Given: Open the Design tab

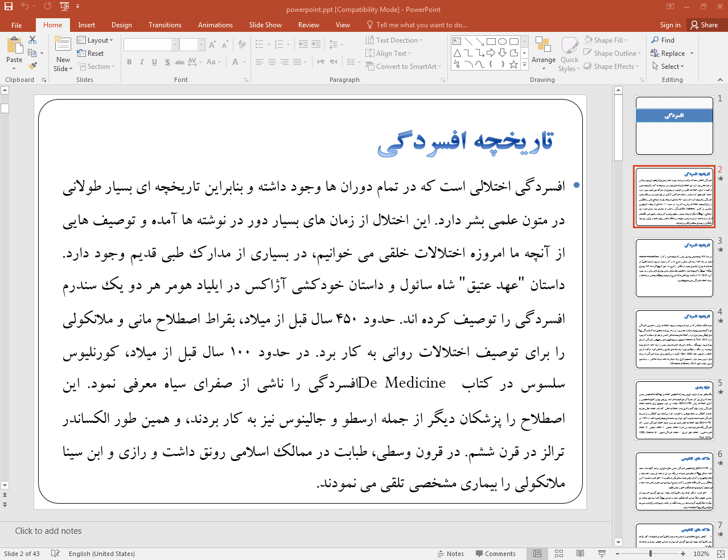Looking at the screenshot, I should pos(121,25).
